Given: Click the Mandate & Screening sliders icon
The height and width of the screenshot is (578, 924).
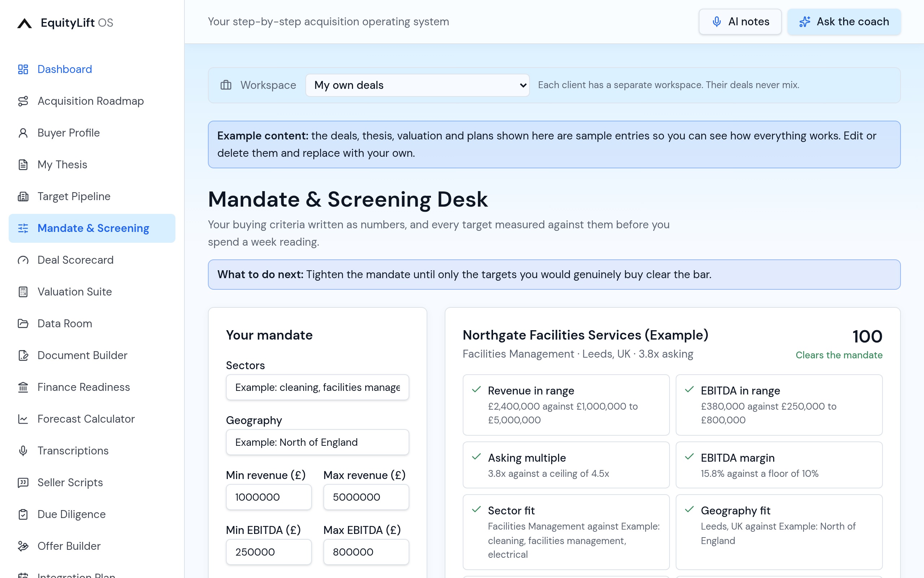Looking at the screenshot, I should pos(23,228).
